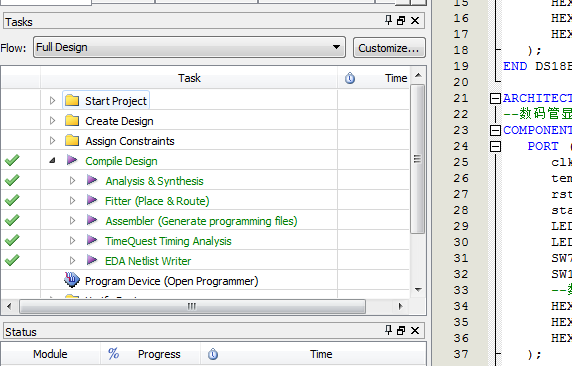Collapse the Compile Design task
Screen dimensions: 572x366
tap(52, 160)
